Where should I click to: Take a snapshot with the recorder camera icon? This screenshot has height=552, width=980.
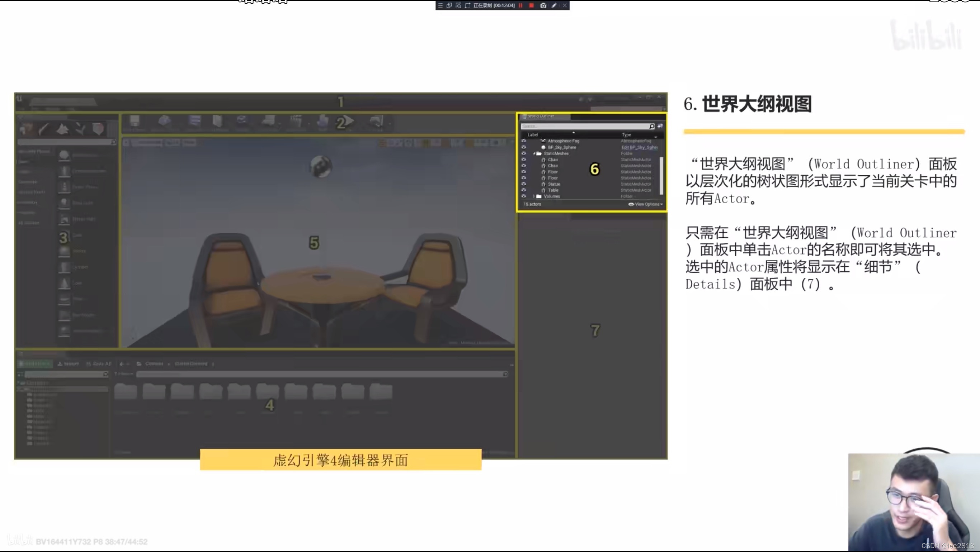click(543, 5)
